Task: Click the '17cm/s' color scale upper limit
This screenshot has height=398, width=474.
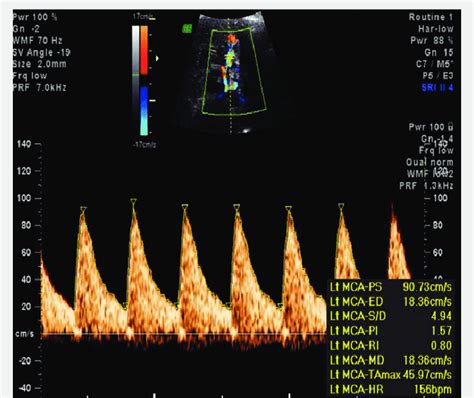Action: (x=143, y=16)
